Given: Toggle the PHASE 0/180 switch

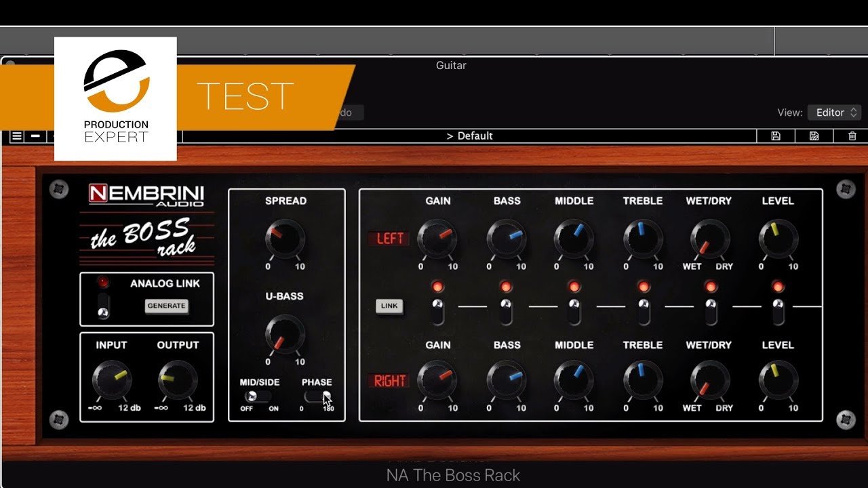Looking at the screenshot, I should point(318,397).
